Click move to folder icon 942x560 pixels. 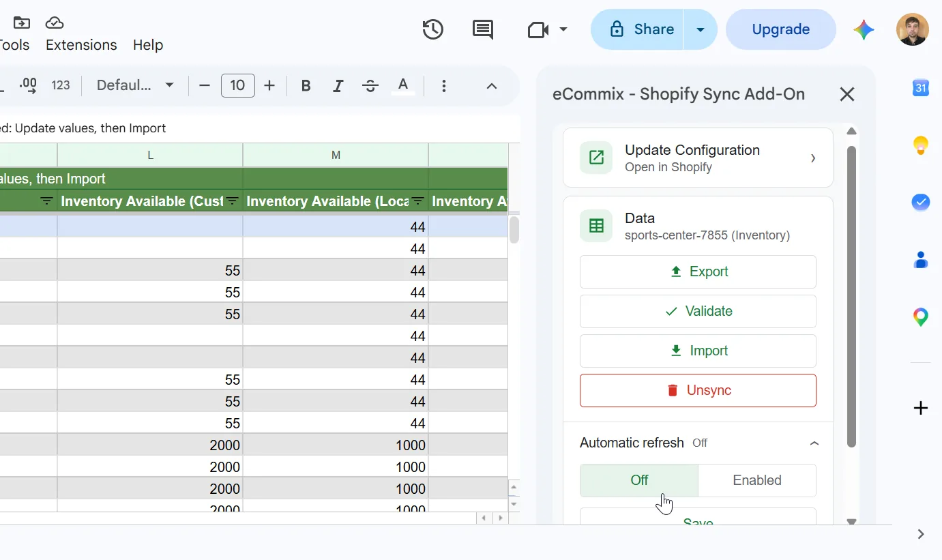pos(21,23)
